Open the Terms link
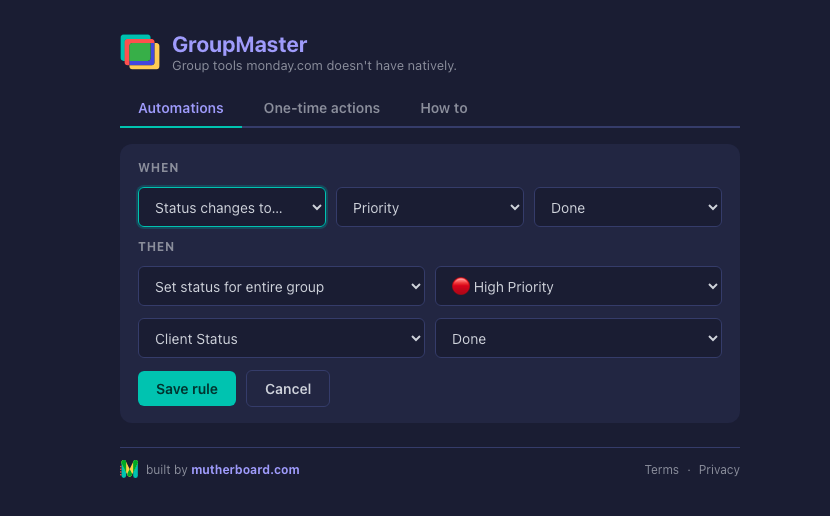This screenshot has height=516, width=830. pos(662,470)
